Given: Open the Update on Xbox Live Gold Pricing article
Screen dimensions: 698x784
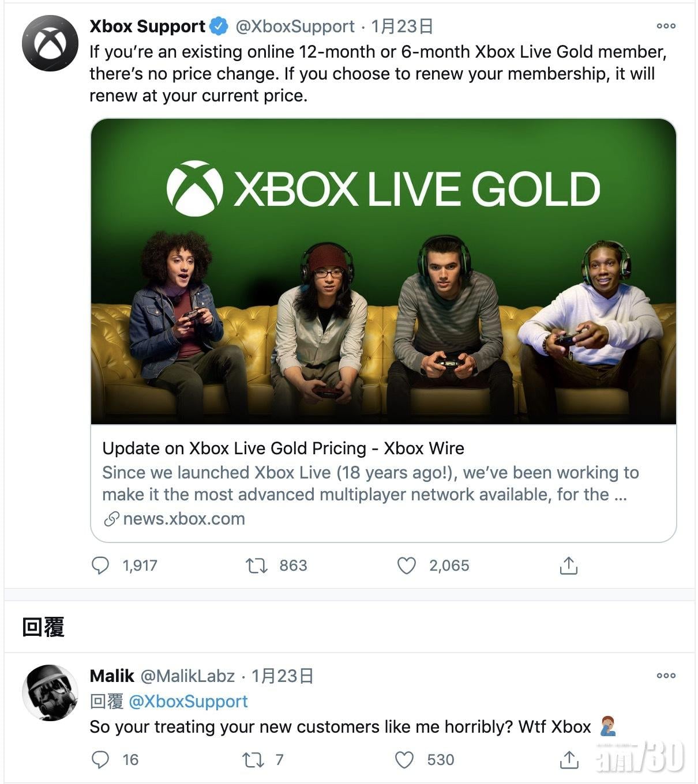Looking at the screenshot, I should (283, 448).
